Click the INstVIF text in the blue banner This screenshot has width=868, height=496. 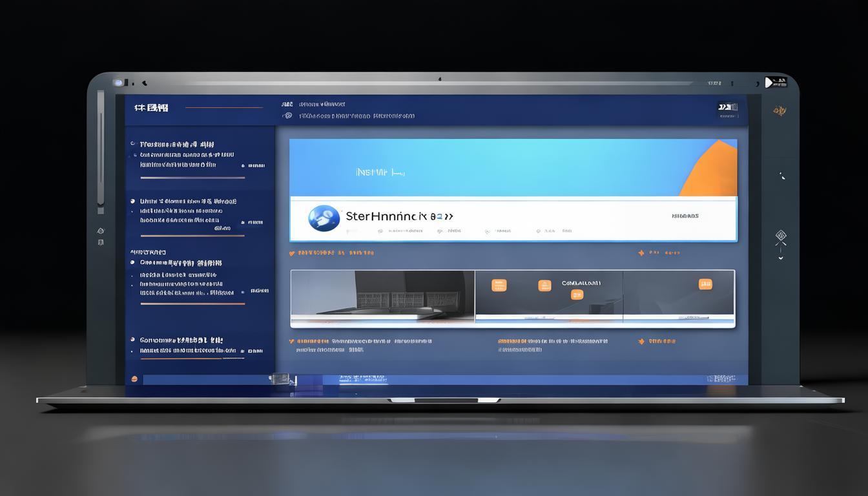pos(380,172)
